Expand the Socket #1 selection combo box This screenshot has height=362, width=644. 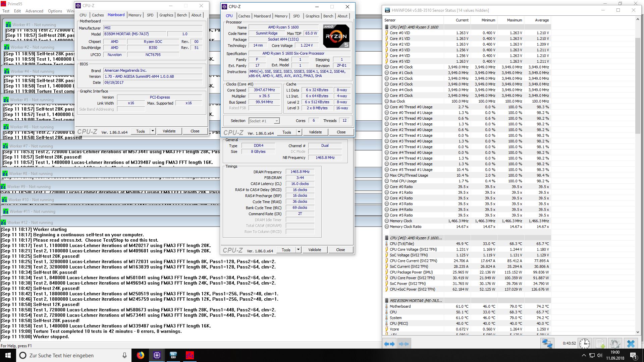pyautogui.click(x=276, y=121)
